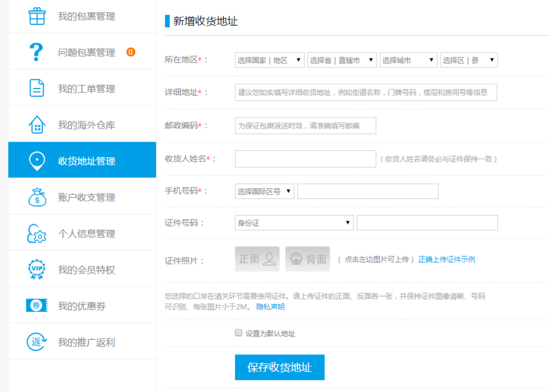Open the 选择城市 dropdown
549x392 pixels.
click(408, 60)
